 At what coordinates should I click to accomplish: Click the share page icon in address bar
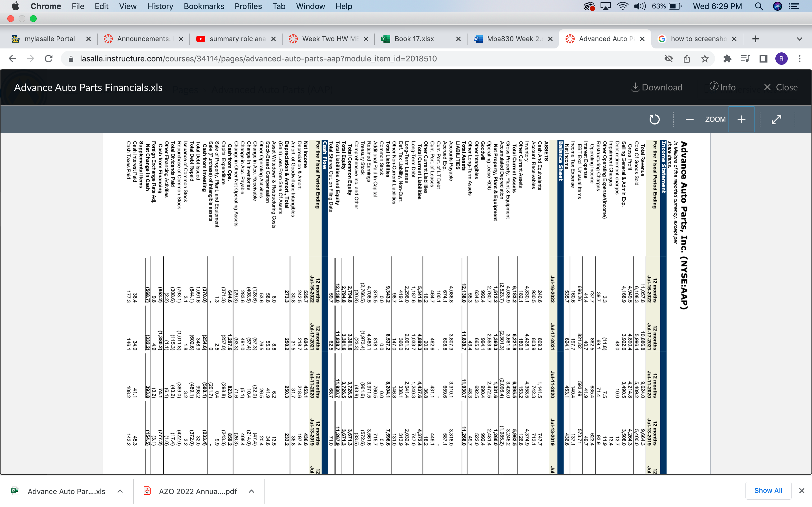tap(687, 59)
